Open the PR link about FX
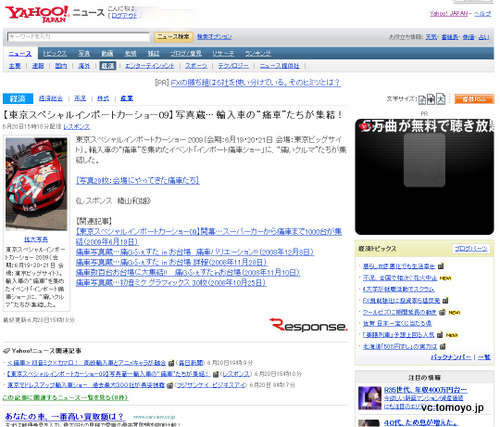This screenshot has height=427, width=500. 255,82
